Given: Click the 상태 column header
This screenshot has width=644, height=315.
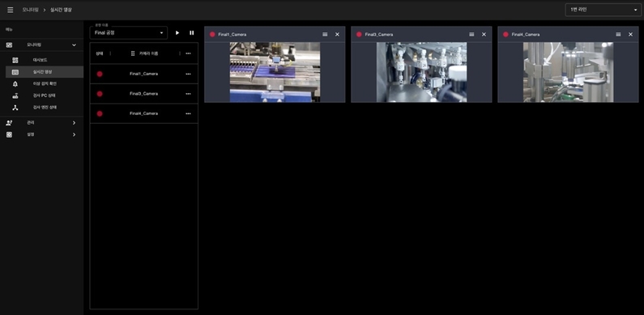Looking at the screenshot, I should [100, 53].
